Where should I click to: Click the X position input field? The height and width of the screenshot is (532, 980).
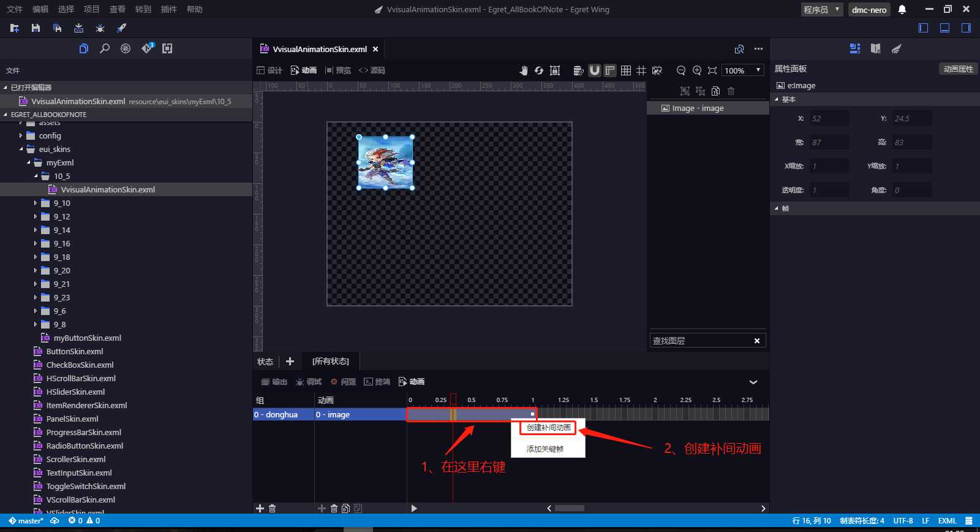(829, 118)
